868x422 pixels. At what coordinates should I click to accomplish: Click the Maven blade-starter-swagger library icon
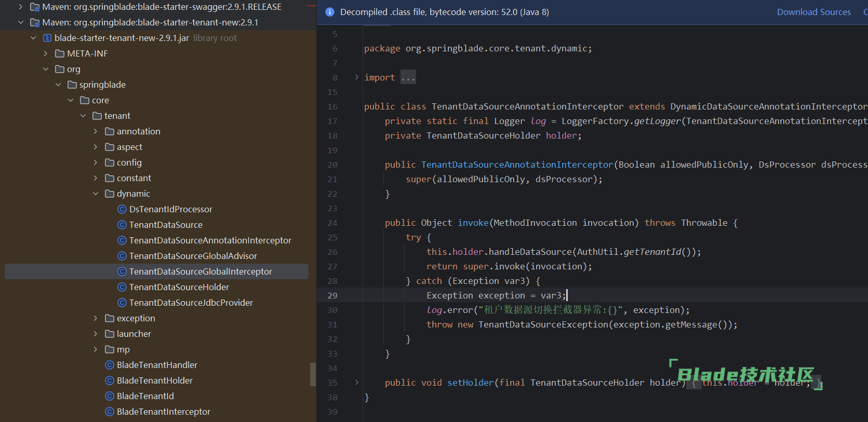point(35,7)
